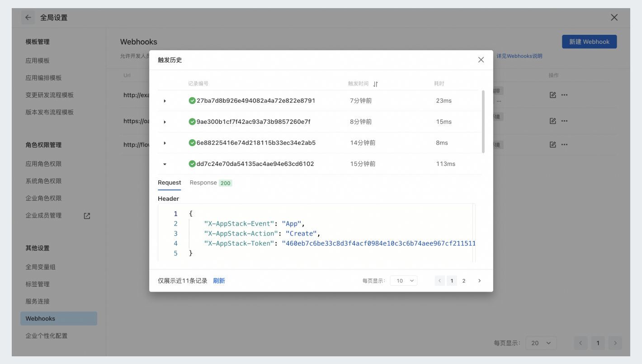This screenshot has height=364, width=642.
Task: Click the main page's next page arrow
Action: (615, 343)
